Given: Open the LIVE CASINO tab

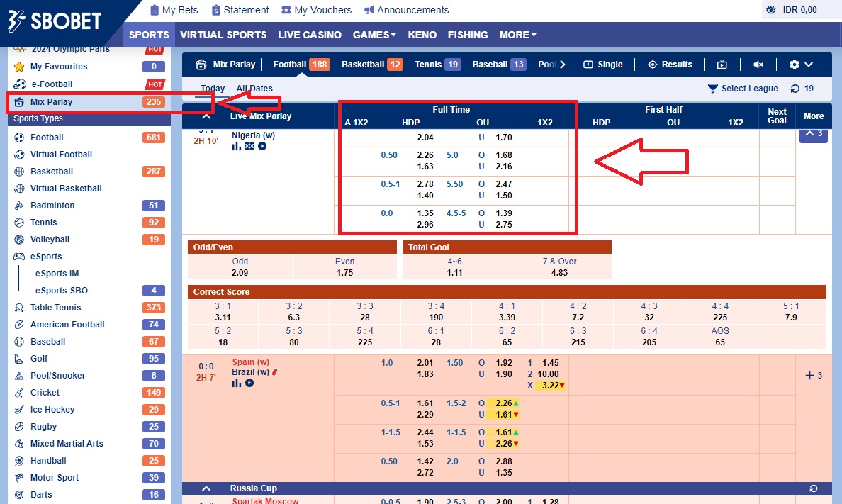Looking at the screenshot, I should pos(310,35).
